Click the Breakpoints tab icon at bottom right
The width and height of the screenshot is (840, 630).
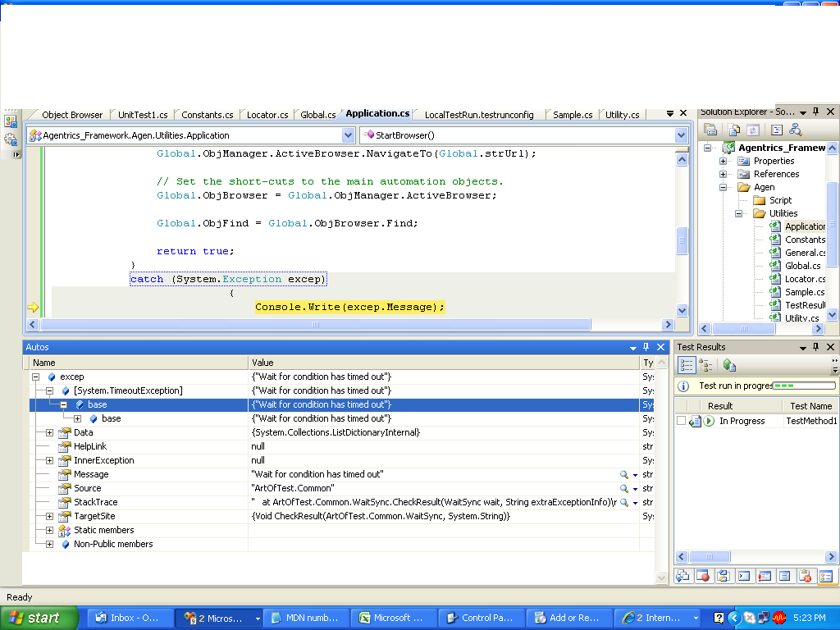[703, 577]
